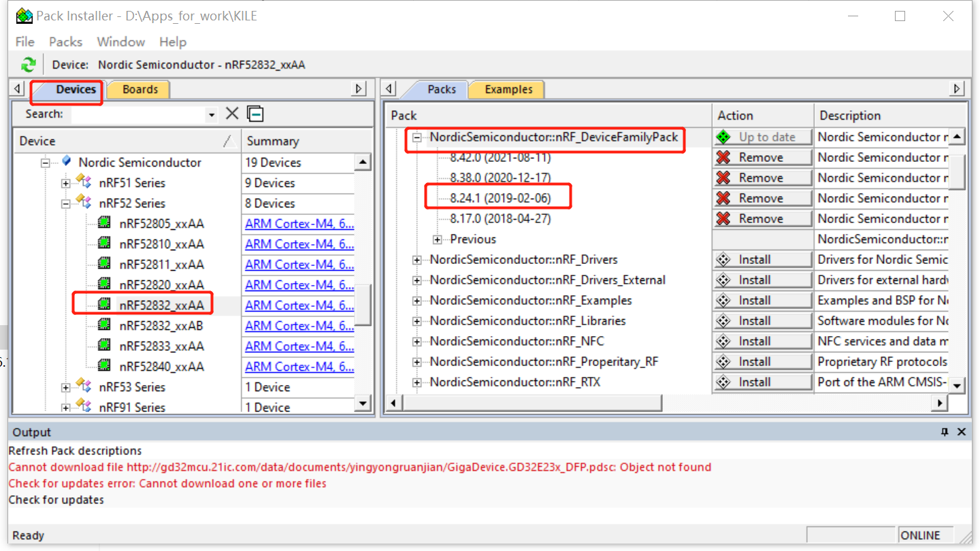The width and height of the screenshot is (980, 551).
Task: Select the nRF52840_xxAA device chip icon
Action: pos(104,365)
